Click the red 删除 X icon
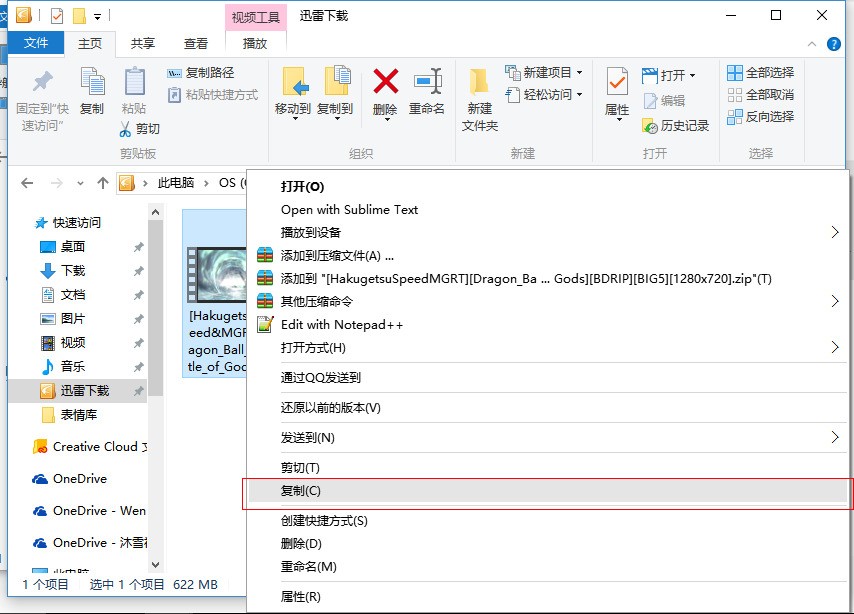This screenshot has width=854, height=614. 386,81
